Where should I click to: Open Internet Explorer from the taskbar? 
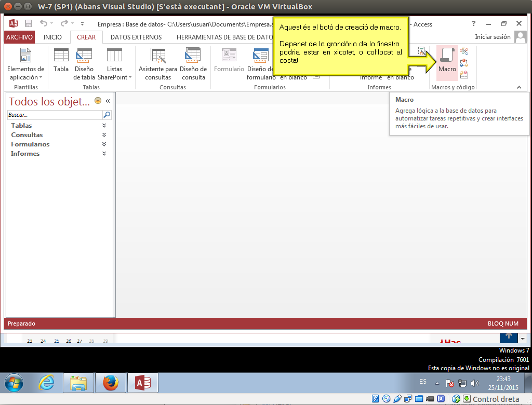point(46,383)
